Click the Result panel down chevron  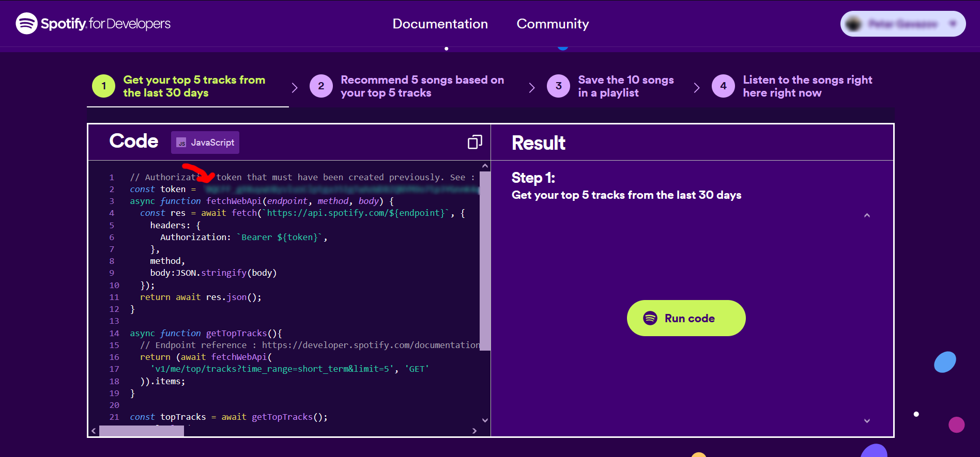[x=867, y=421]
